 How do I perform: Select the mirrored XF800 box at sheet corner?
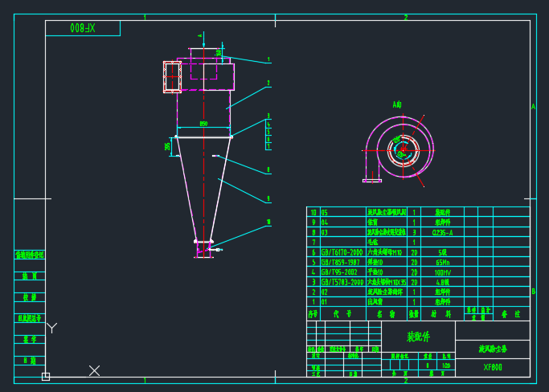click(83, 28)
